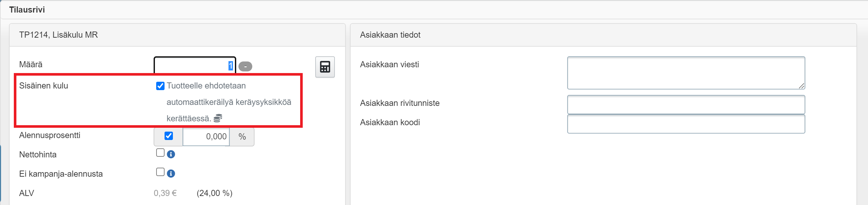Viewport: 868px width, 205px height.
Task: Toggle the Alennusprosentti checkbox
Action: 168,136
